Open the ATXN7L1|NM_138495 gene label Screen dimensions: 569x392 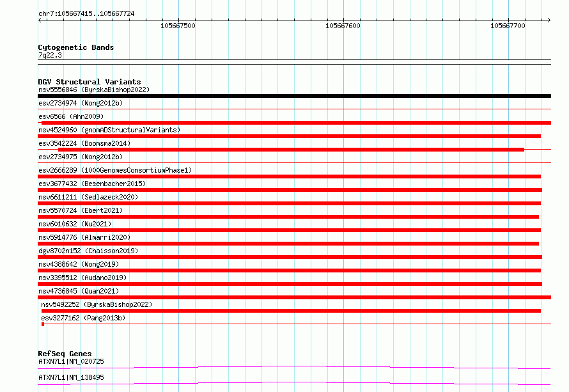coord(71,377)
